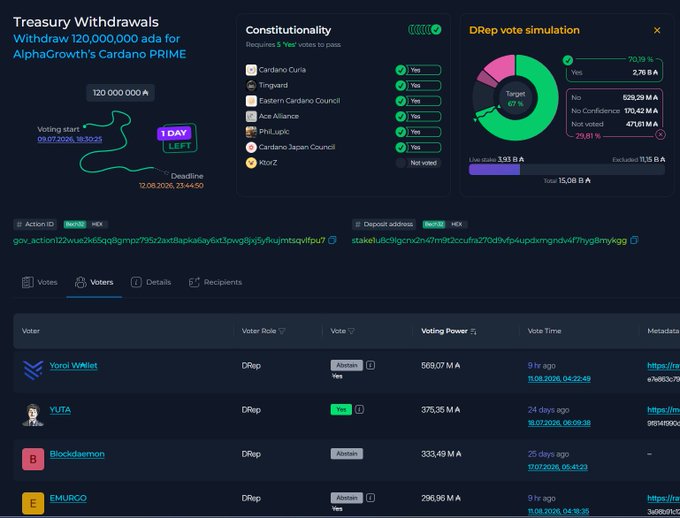Click the EMURGO yellow E avatar
The width and height of the screenshot is (680, 518).
[x=33, y=503]
